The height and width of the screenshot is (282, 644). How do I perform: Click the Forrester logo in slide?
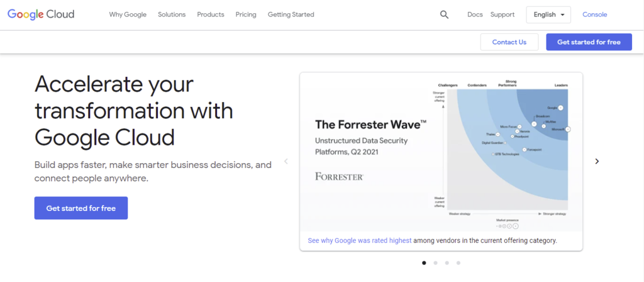339,177
